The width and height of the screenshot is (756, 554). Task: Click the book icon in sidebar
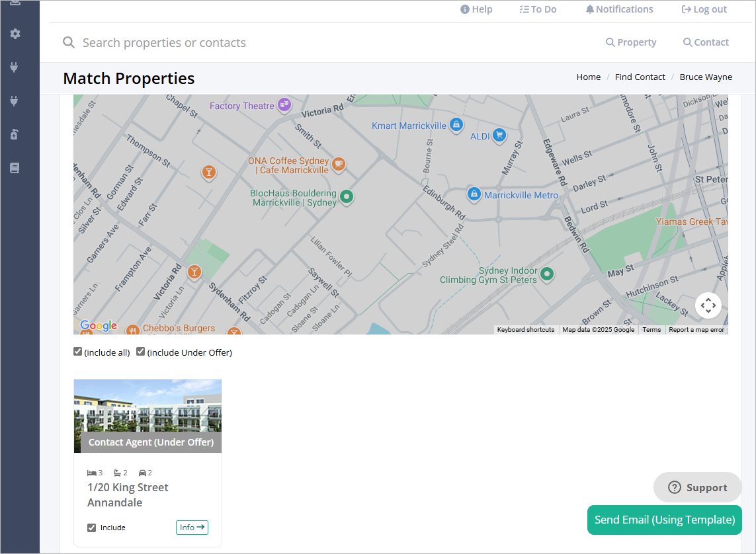tap(15, 168)
